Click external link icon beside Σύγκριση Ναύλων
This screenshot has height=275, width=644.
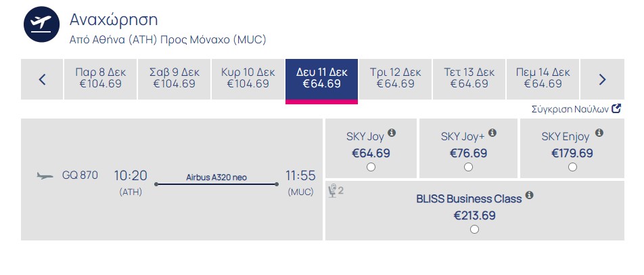616,108
